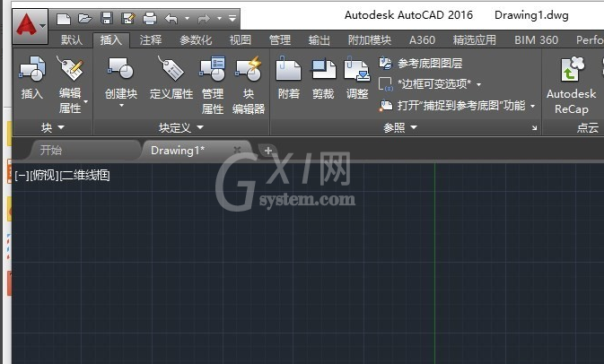Expand the 块定义 panel title
Screen dimensions: 604x364
[x=181, y=127]
